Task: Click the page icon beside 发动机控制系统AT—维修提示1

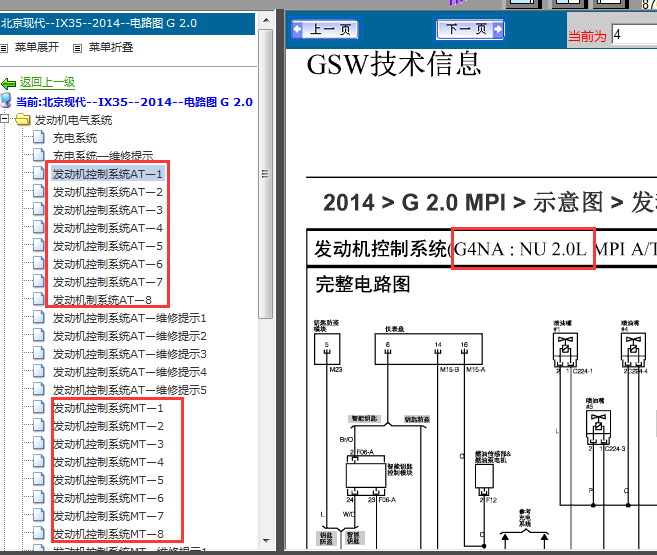Action: [x=39, y=317]
